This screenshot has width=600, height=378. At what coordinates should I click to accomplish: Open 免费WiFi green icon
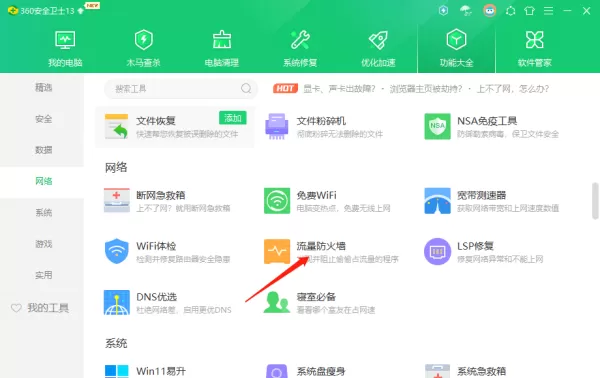[x=277, y=200]
